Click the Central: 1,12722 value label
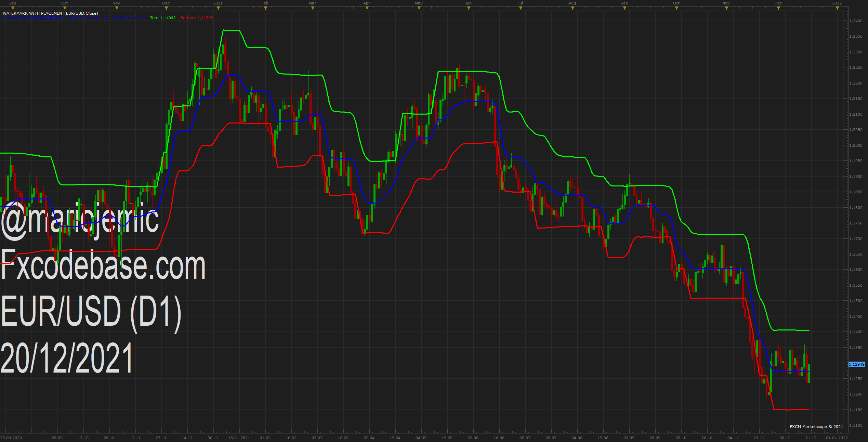 coord(129,18)
